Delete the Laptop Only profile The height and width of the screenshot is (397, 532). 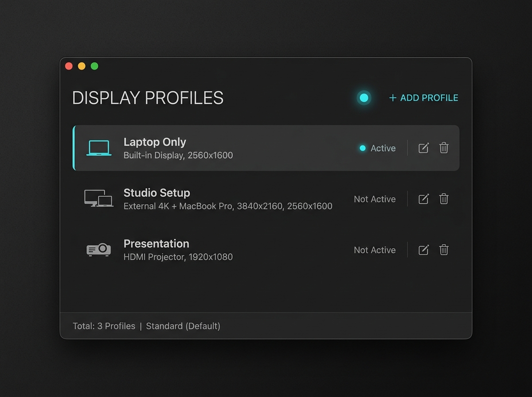point(444,148)
